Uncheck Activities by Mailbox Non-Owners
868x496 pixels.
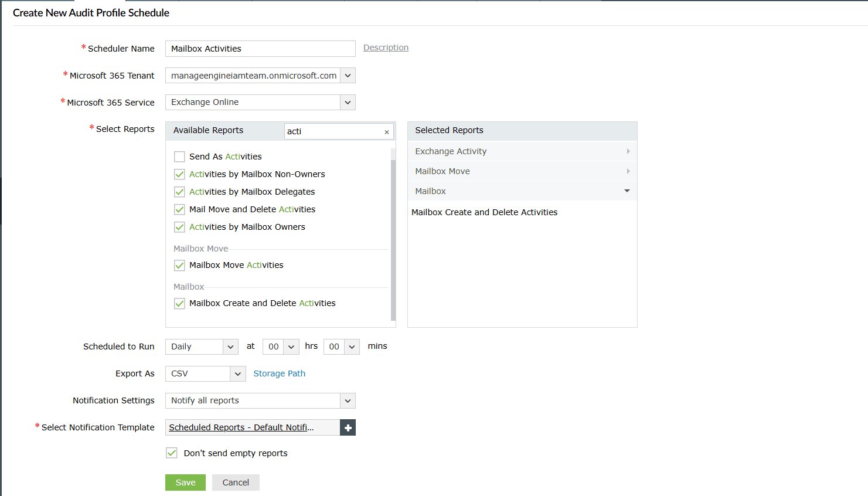[179, 174]
